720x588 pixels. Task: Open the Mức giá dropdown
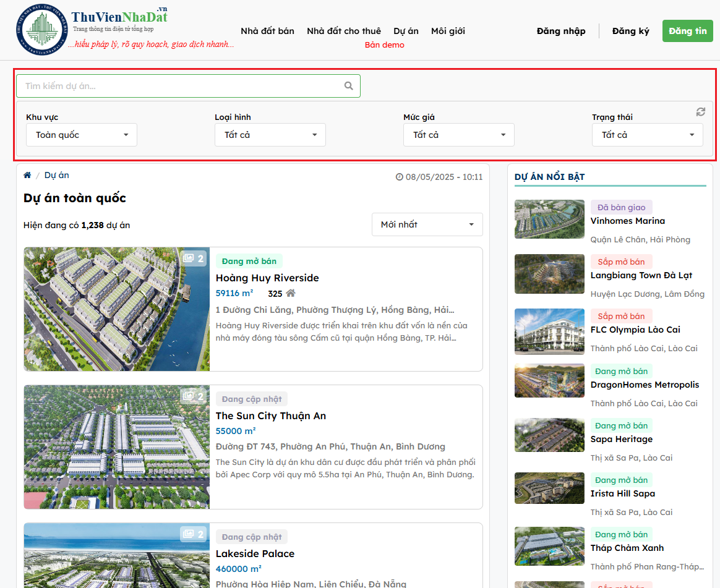pos(459,135)
